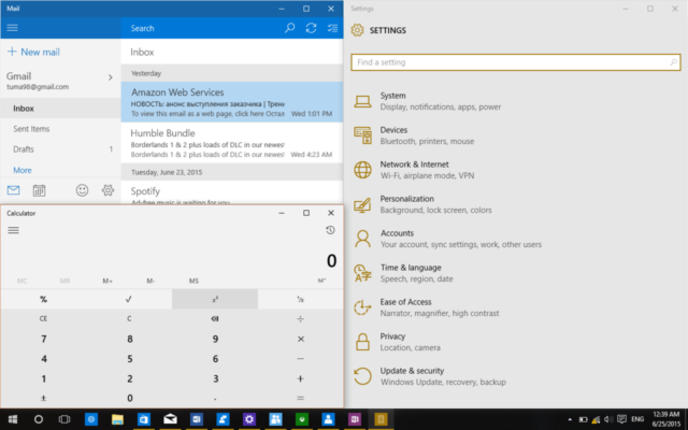Show more Mail folders
The image size is (688, 430).
(x=22, y=170)
